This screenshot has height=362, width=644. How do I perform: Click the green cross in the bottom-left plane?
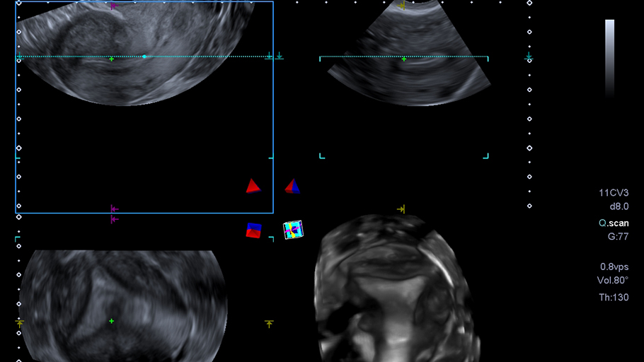click(111, 321)
